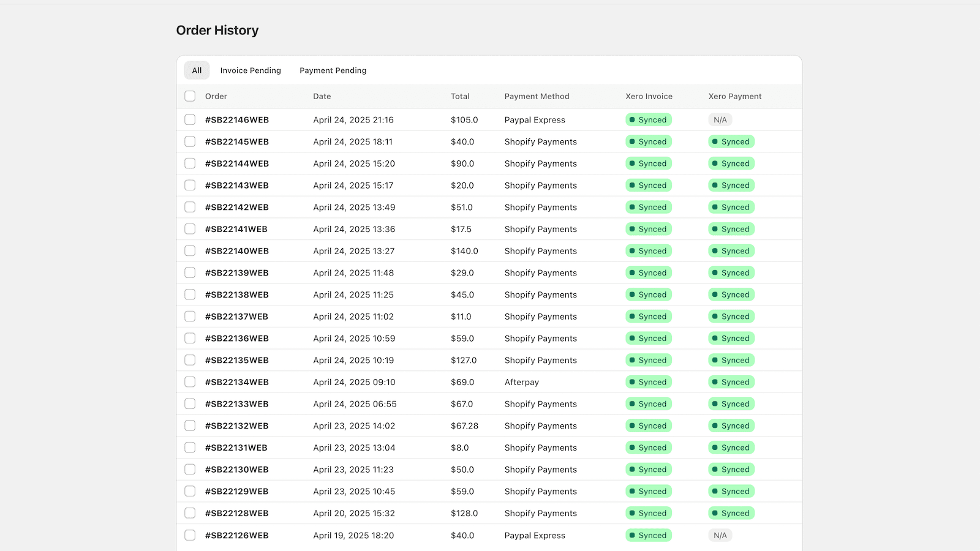Click the Xero Invoice column header
Image resolution: width=980 pixels, height=551 pixels.
tap(648, 96)
